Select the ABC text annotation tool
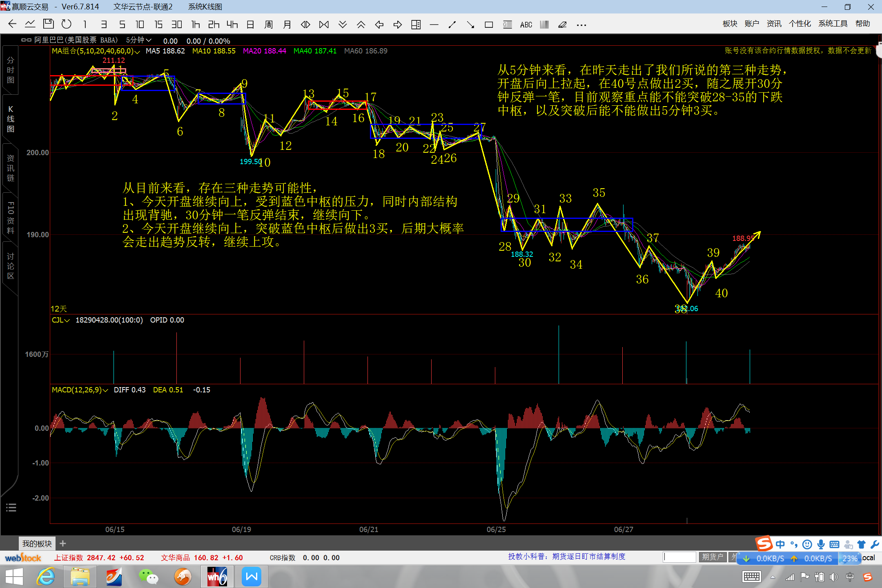The width and height of the screenshot is (882, 588). (x=526, y=25)
